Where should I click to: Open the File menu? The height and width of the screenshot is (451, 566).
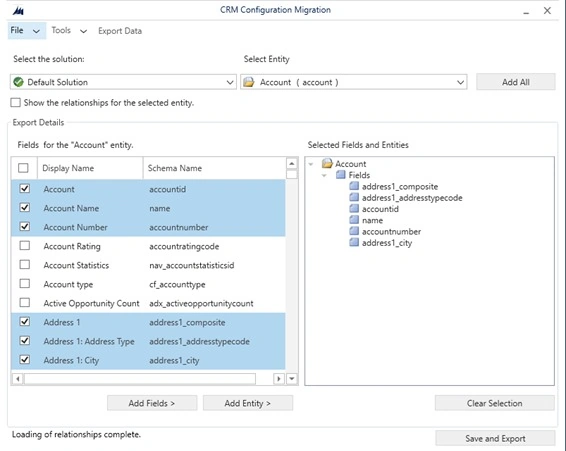coord(26,31)
